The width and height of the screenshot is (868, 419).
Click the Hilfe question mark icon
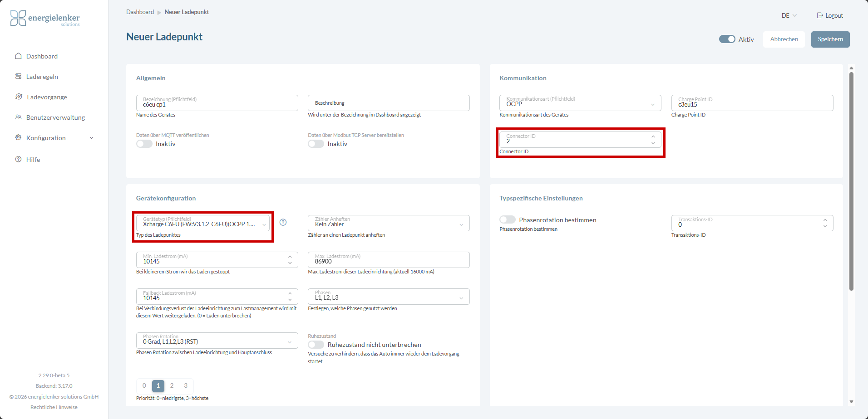click(x=18, y=159)
